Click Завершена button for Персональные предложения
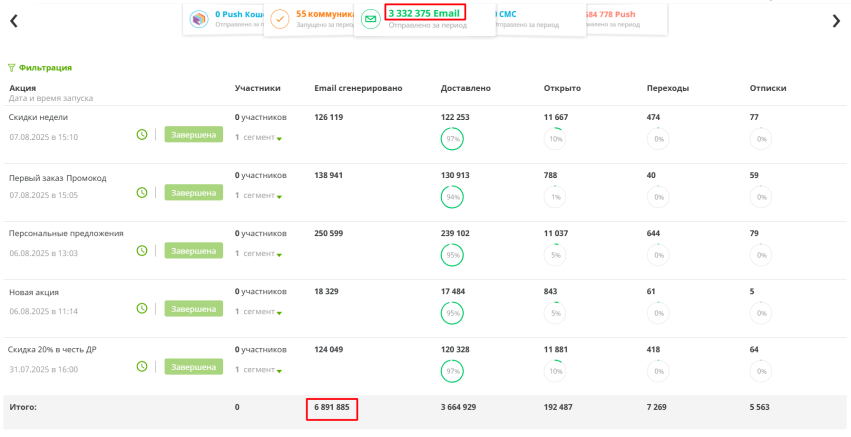Viewport: 851px width, 437px height. (193, 251)
